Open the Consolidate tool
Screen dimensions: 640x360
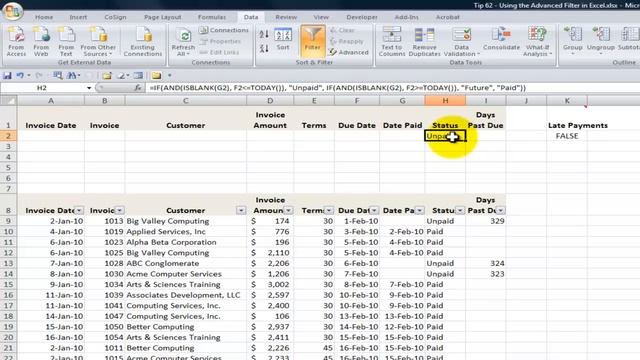[x=501, y=40]
